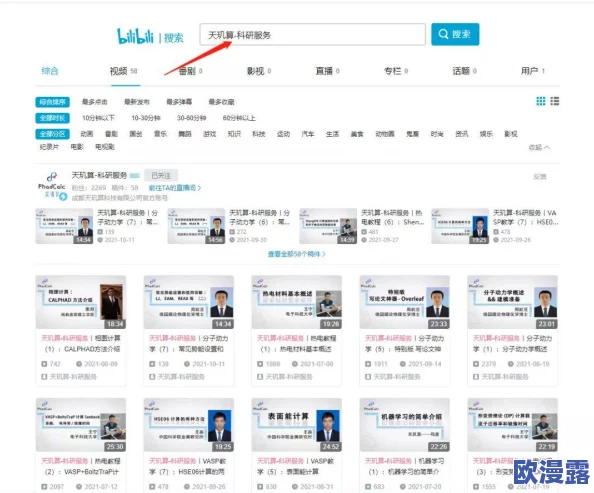The width and height of the screenshot is (594, 493).
Task: Switch to list view layout icon
Action: [x=555, y=101]
